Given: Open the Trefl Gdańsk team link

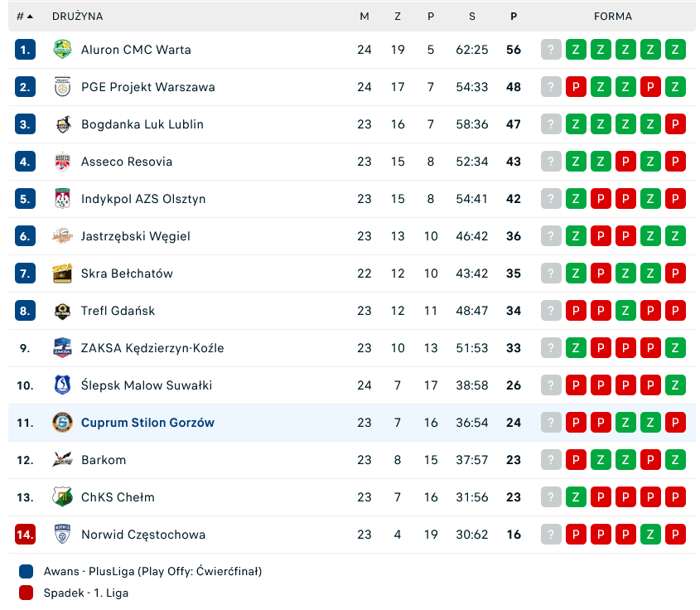Looking at the screenshot, I should click(118, 311).
